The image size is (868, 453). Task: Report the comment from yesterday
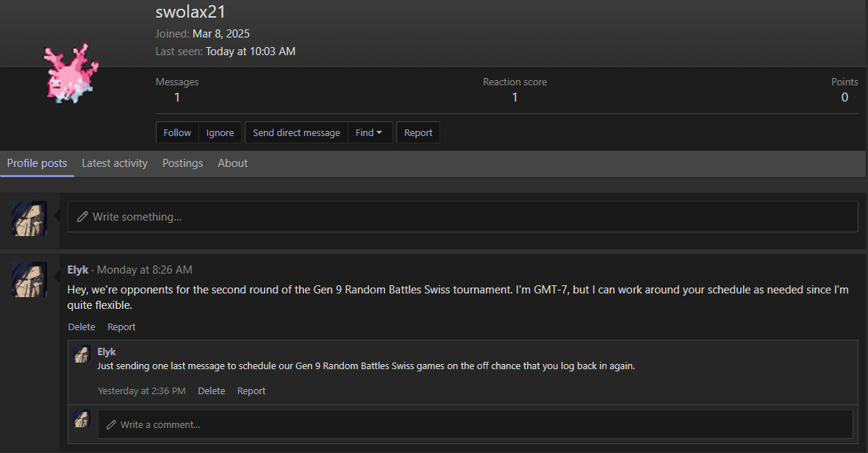point(251,391)
